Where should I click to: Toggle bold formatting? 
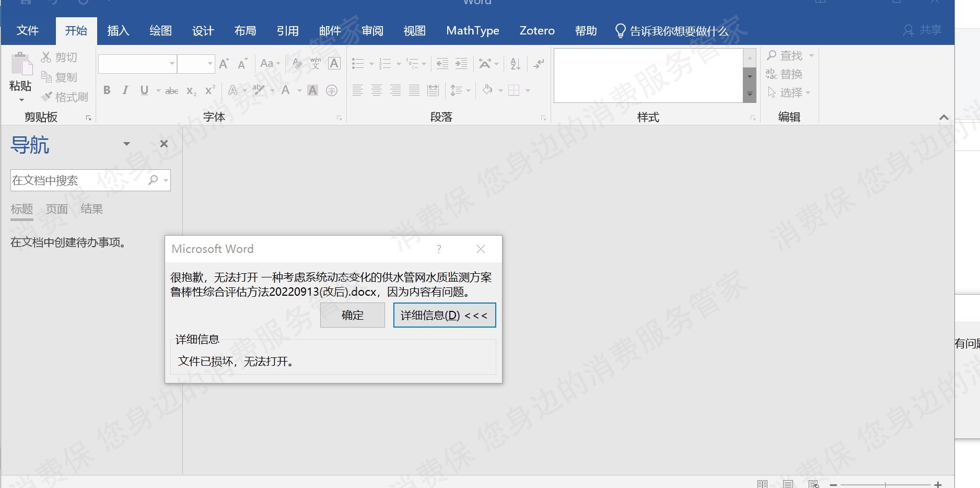[x=107, y=90]
